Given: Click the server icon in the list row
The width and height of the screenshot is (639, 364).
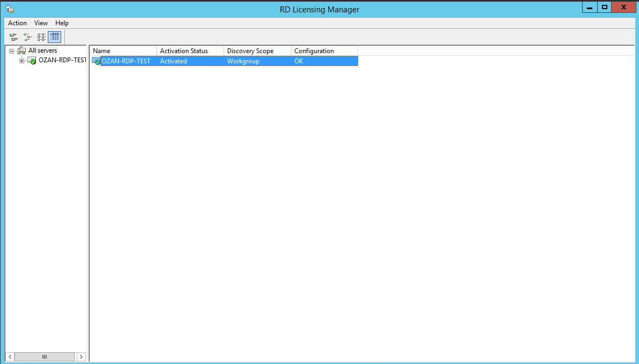Looking at the screenshot, I should coord(96,61).
